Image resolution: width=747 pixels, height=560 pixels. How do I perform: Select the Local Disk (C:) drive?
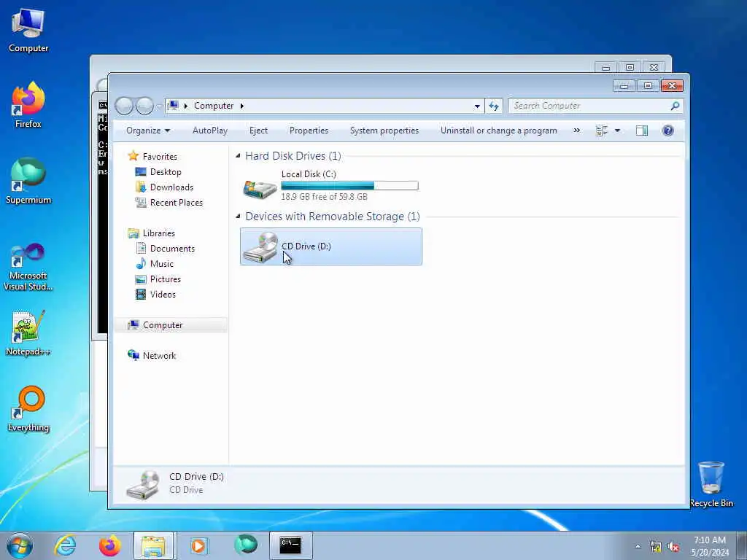(x=330, y=186)
